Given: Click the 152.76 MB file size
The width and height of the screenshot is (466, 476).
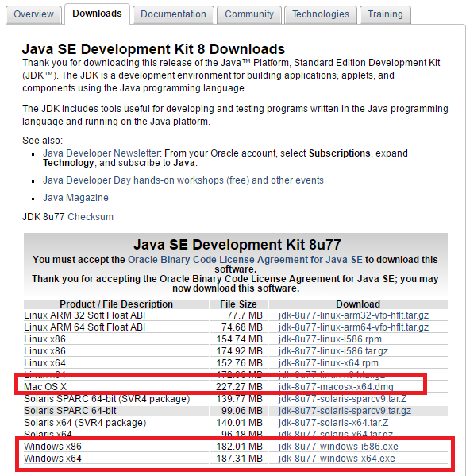Looking at the screenshot, I should (x=239, y=363).
